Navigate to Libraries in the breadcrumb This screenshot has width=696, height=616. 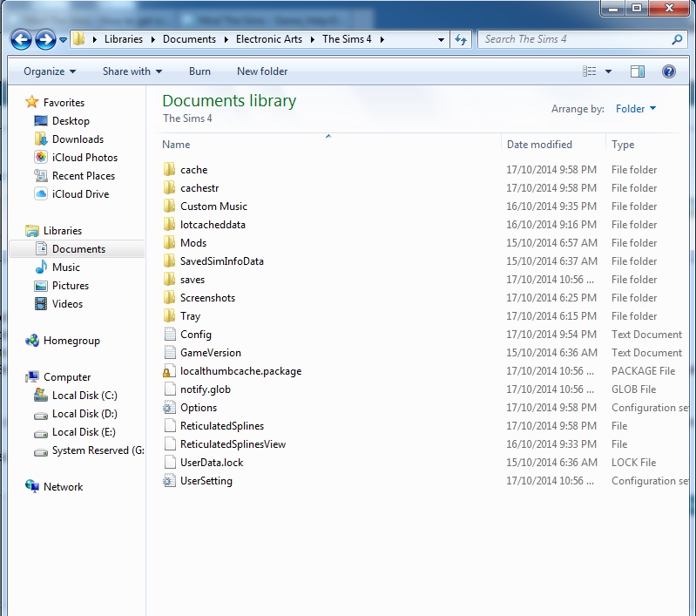click(x=124, y=39)
